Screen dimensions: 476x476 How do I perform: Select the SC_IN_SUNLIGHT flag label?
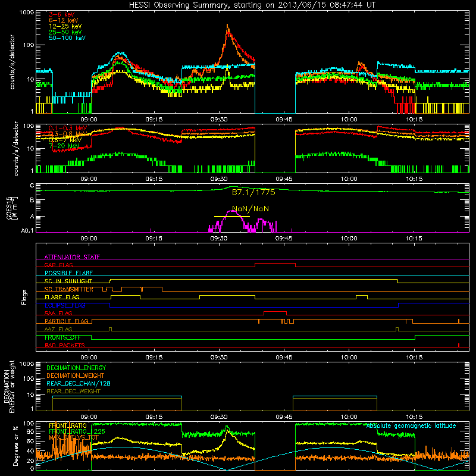[68, 281]
